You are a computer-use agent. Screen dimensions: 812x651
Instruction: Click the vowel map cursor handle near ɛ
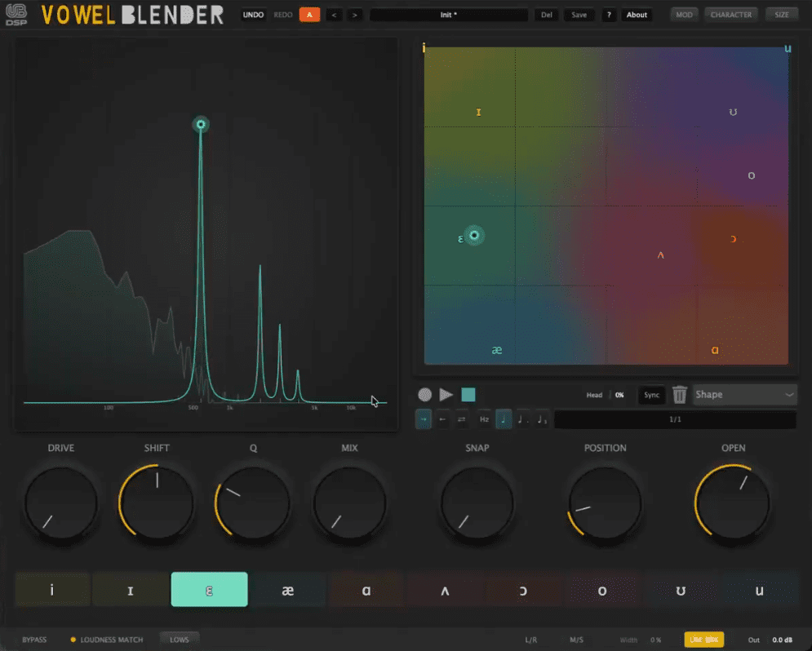(474, 236)
